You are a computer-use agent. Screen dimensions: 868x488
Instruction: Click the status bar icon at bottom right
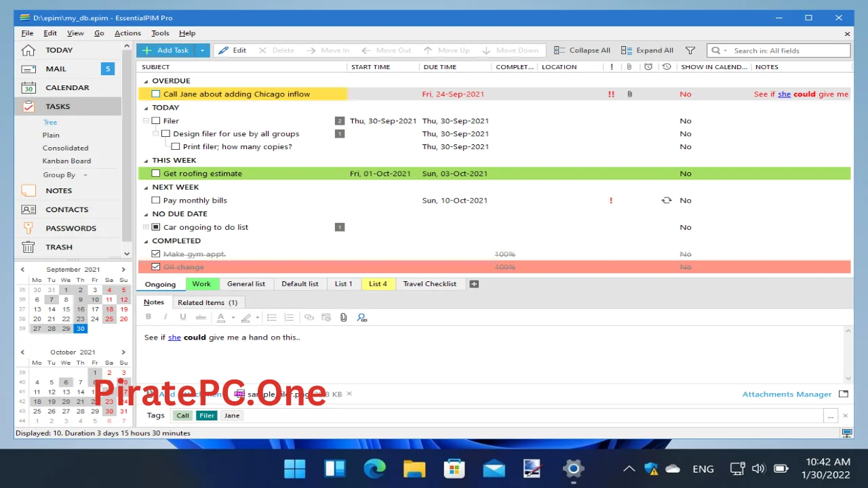(846, 433)
